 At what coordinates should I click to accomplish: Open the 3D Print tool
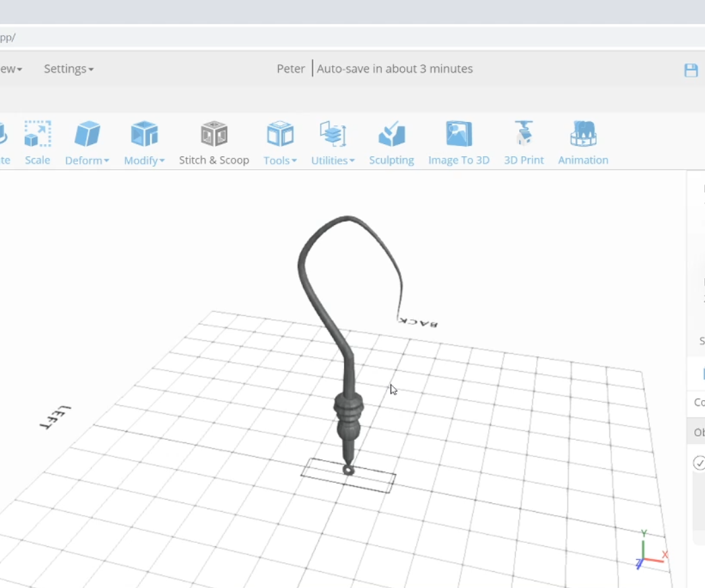[524, 143]
